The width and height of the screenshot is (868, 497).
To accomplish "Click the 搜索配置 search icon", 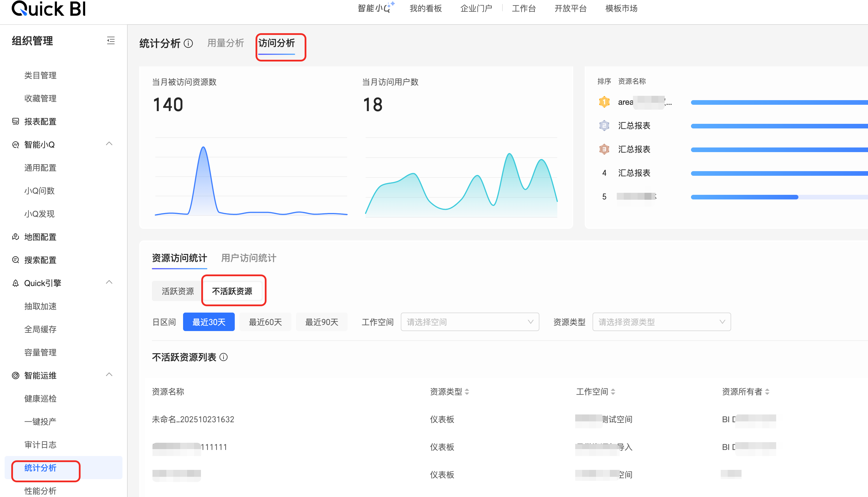I will 16,260.
